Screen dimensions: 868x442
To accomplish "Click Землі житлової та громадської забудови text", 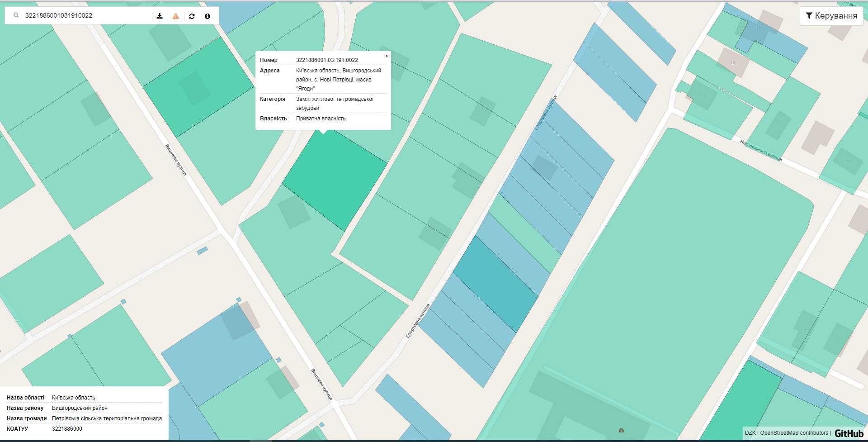I will coord(335,104).
